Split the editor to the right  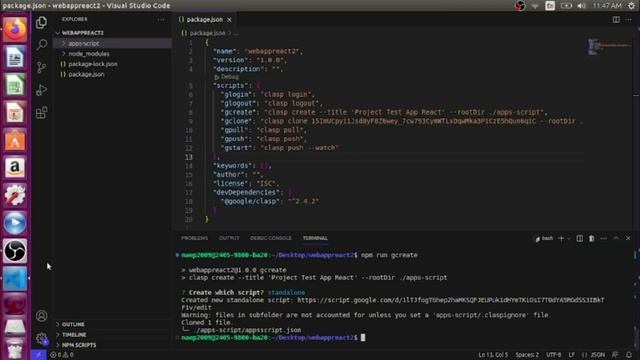(616, 20)
